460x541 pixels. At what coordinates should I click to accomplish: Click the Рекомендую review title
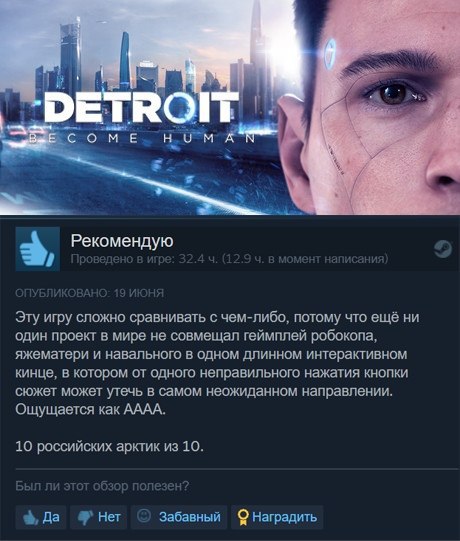[122, 241]
